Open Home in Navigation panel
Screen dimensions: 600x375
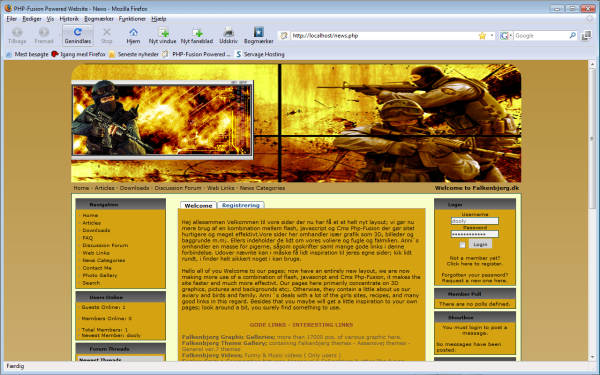click(x=90, y=215)
